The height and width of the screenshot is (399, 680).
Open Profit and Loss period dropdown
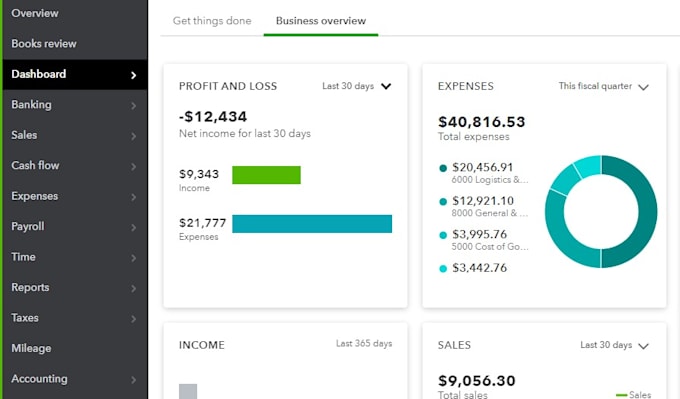(356, 86)
